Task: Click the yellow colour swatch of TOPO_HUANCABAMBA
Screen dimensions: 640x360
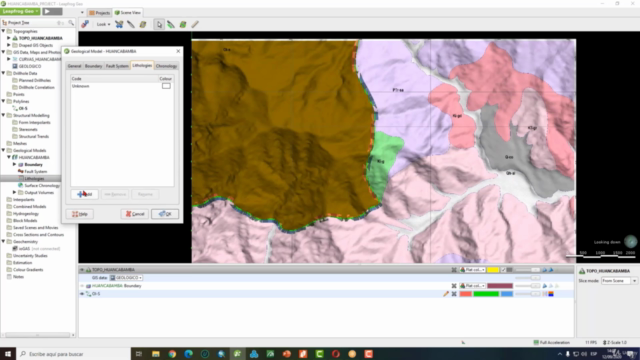Action: click(x=493, y=270)
